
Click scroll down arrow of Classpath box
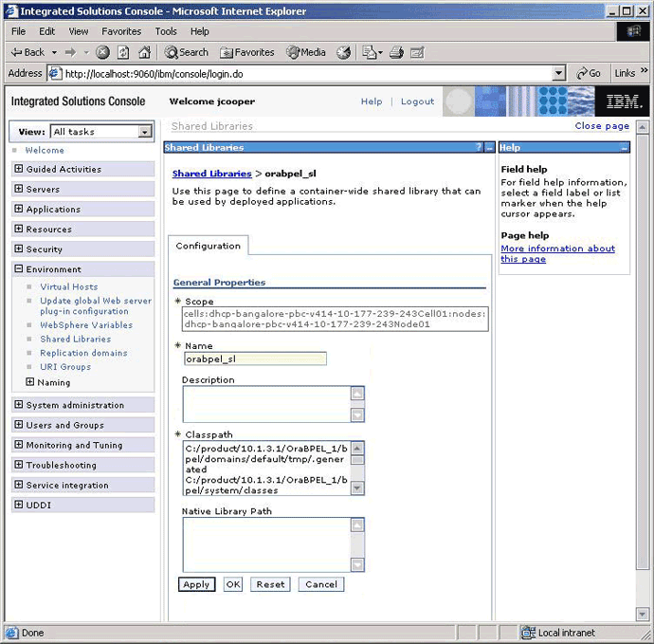357,488
